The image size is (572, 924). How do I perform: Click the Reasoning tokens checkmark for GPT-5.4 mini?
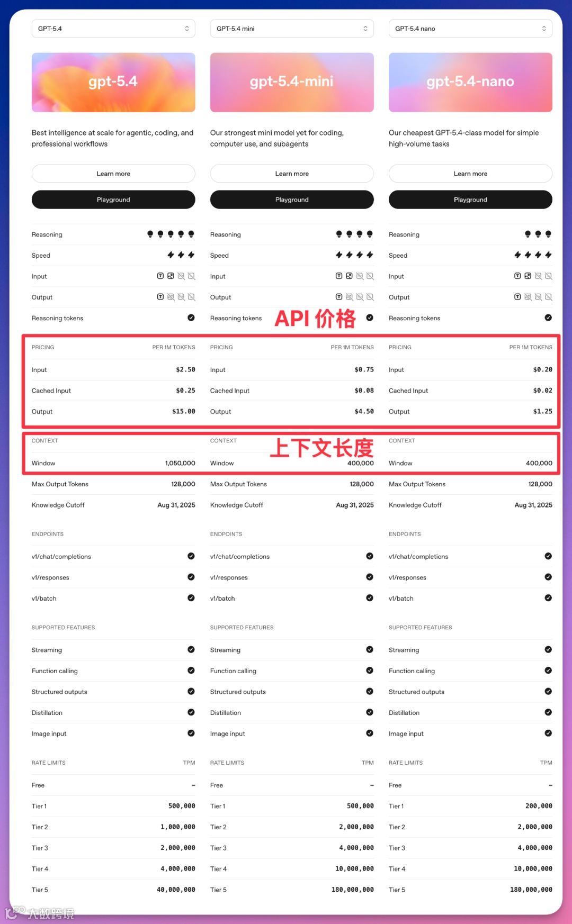click(370, 318)
